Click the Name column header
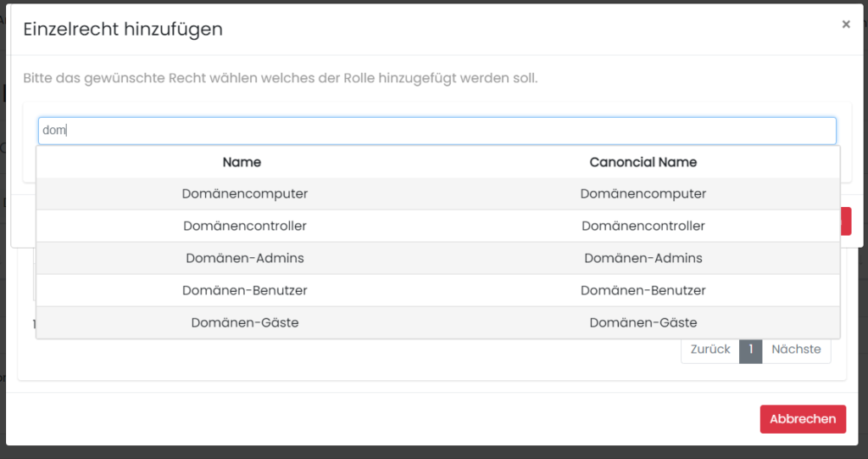The width and height of the screenshot is (868, 459). [x=242, y=162]
